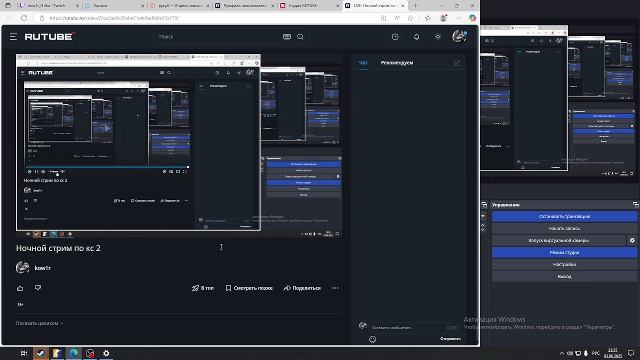Toggle Режим студии in OBS

pyautogui.click(x=564, y=253)
